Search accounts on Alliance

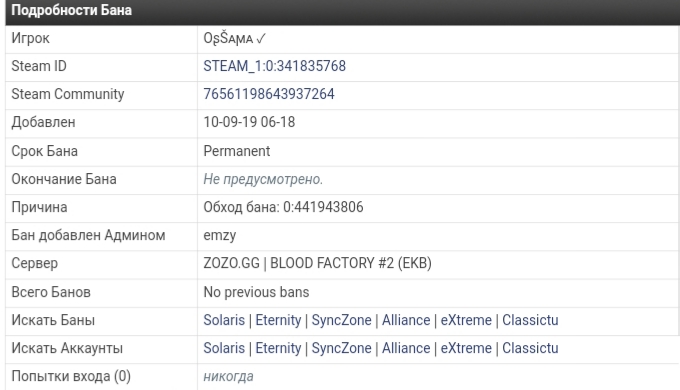tap(406, 348)
